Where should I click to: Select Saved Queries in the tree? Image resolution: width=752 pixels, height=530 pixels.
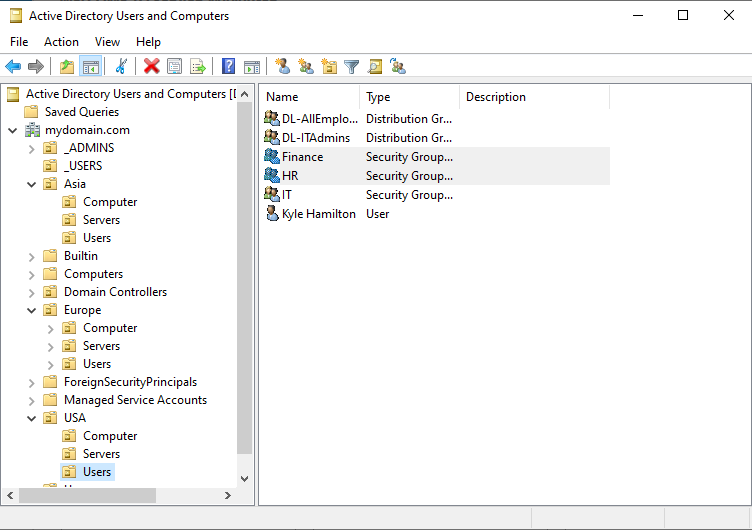pos(82,112)
